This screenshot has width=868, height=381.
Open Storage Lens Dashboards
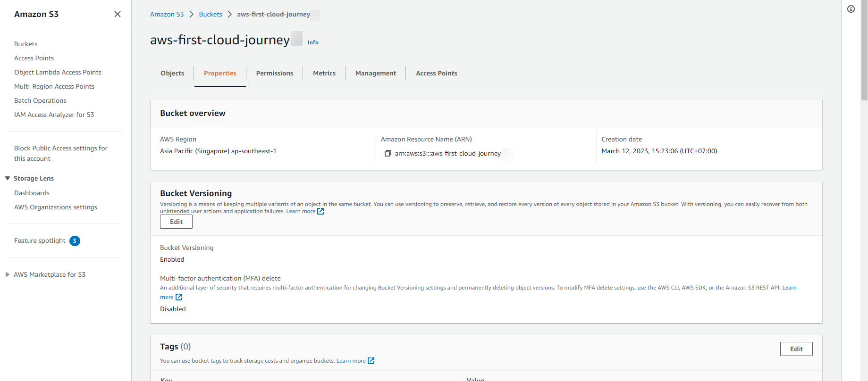tap(32, 193)
